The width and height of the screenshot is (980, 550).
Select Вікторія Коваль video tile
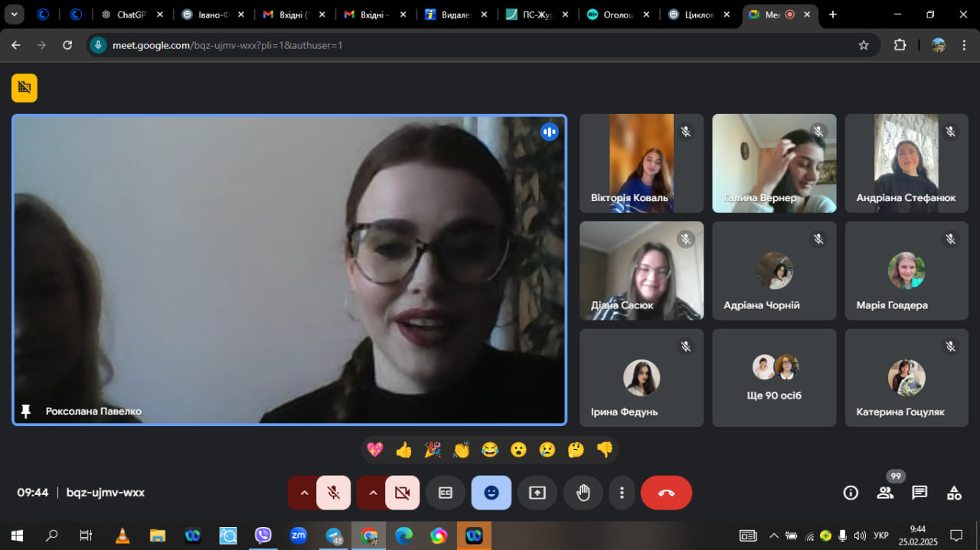pyautogui.click(x=642, y=163)
